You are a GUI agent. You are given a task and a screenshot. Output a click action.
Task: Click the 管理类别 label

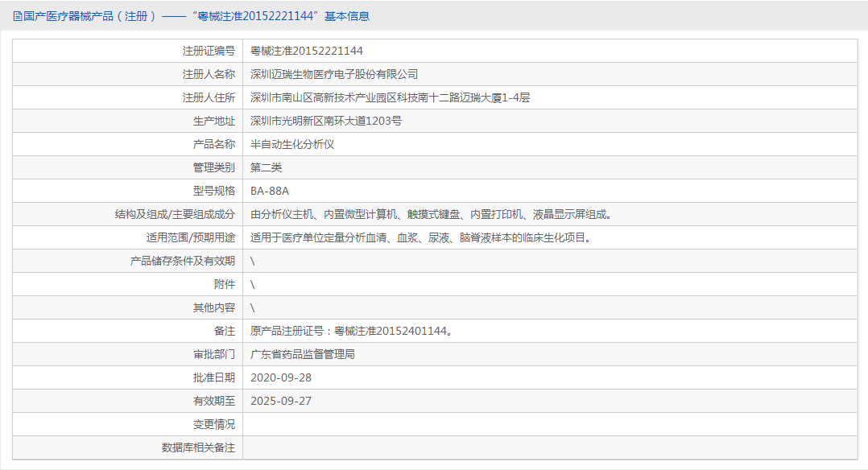[x=213, y=167]
